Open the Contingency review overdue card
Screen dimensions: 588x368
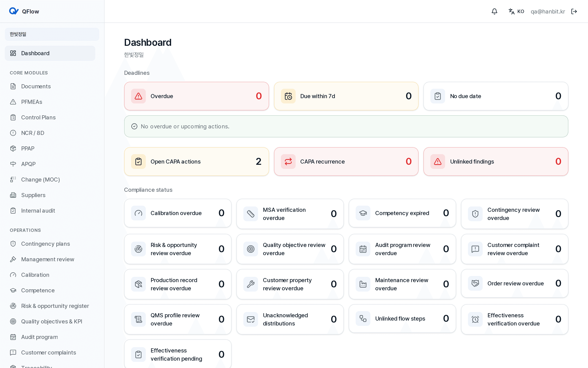point(515,214)
